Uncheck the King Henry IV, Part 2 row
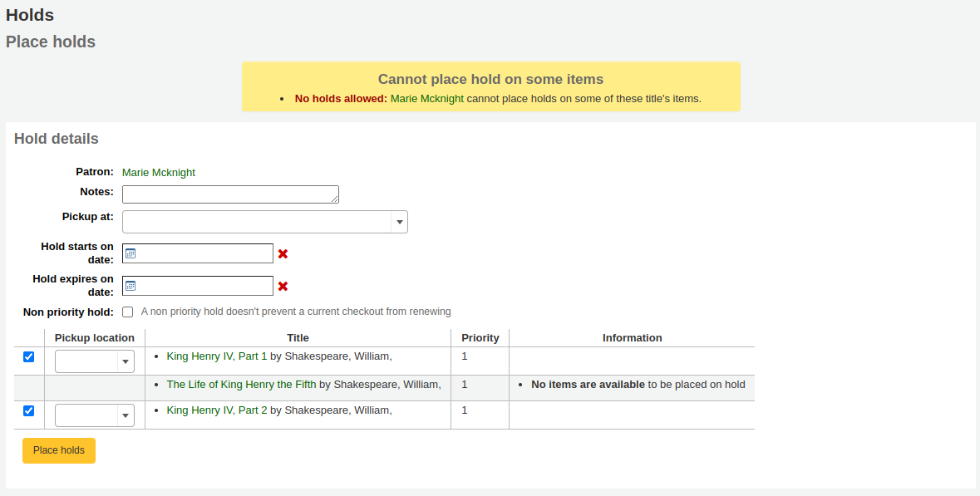 click(29, 410)
